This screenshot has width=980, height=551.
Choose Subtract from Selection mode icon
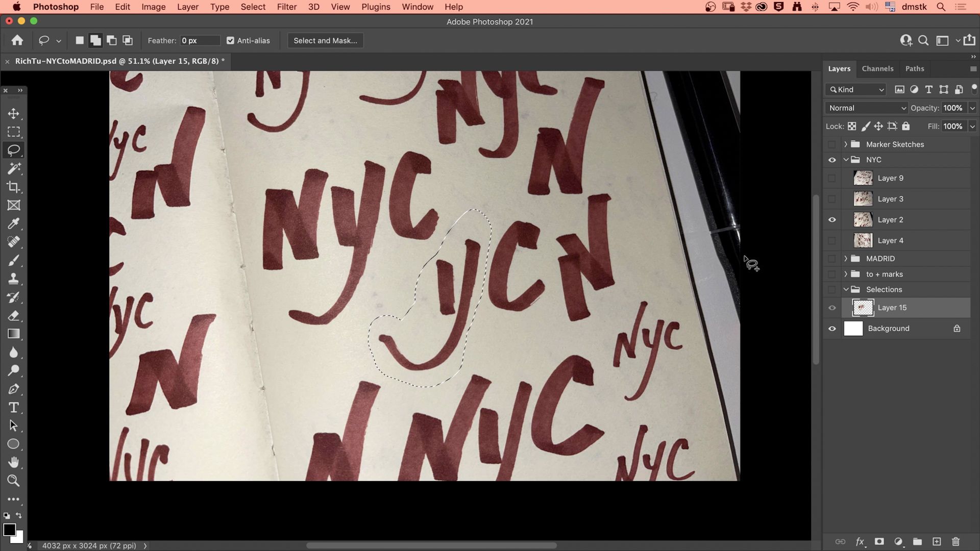(112, 40)
